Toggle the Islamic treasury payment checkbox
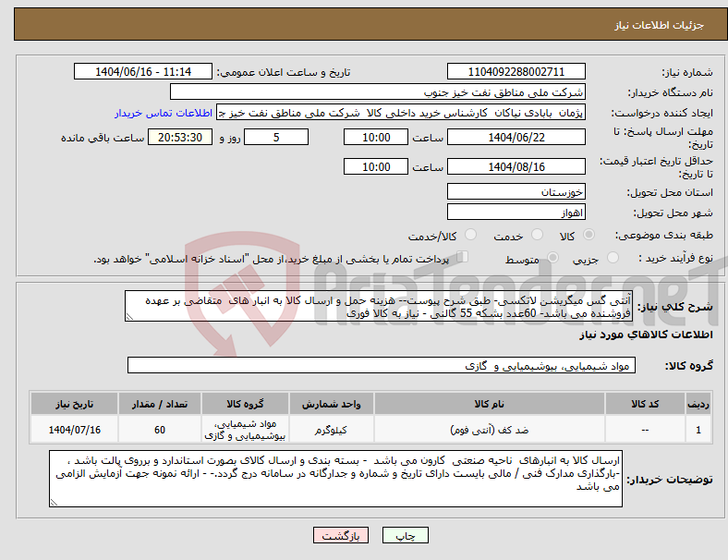Screen dimensions: 728x560 [x=463, y=257]
